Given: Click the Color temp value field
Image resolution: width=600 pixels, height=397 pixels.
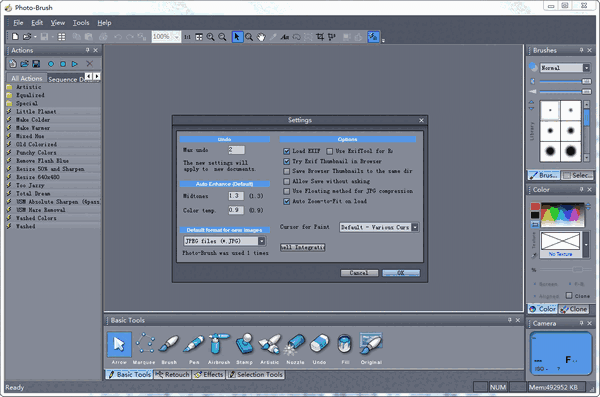Looking at the screenshot, I should [x=236, y=210].
